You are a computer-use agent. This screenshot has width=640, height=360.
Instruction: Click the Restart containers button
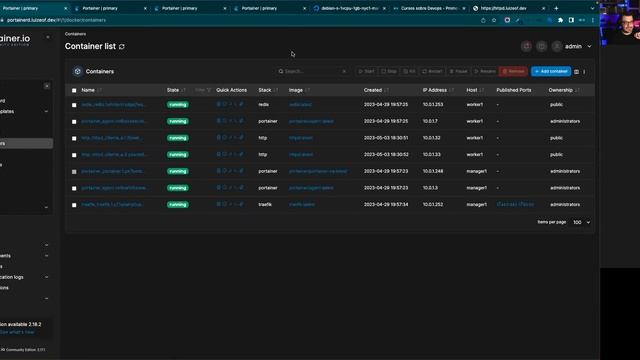click(432, 71)
